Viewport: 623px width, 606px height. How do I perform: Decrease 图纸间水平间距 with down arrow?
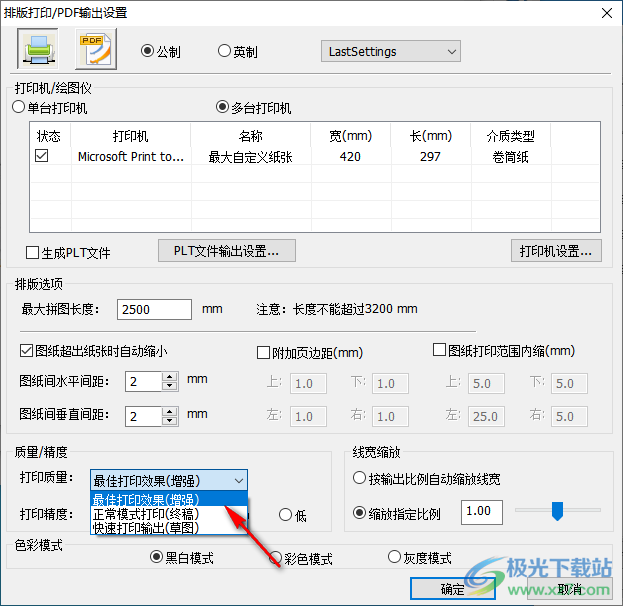[170, 387]
